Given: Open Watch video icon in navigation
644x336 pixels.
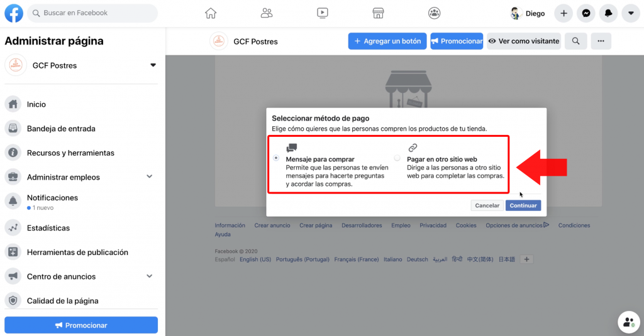Looking at the screenshot, I should coord(322,13).
